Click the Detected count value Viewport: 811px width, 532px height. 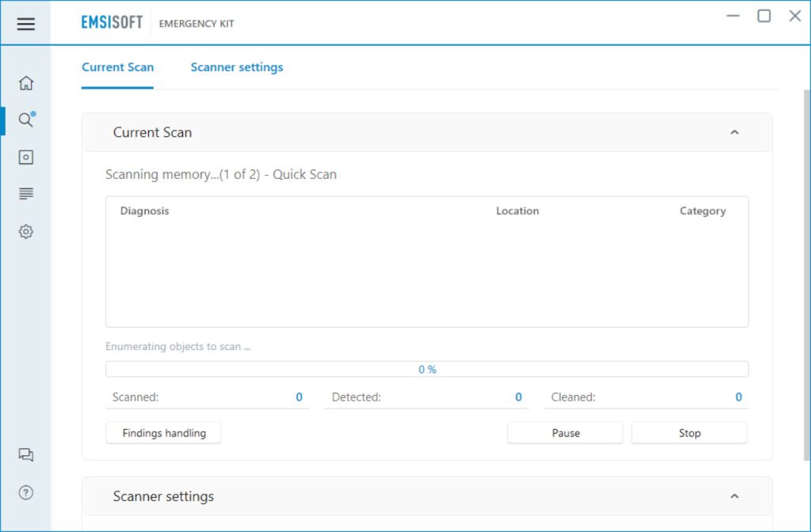pos(518,397)
